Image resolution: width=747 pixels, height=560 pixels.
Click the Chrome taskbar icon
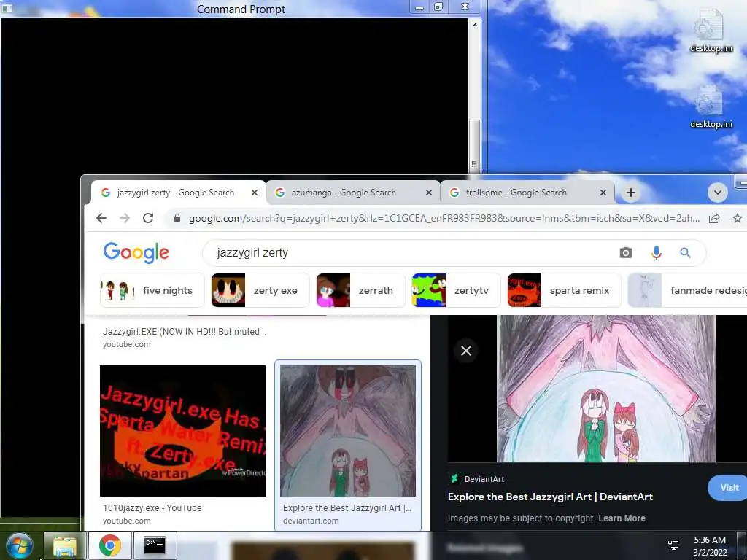pos(110,545)
